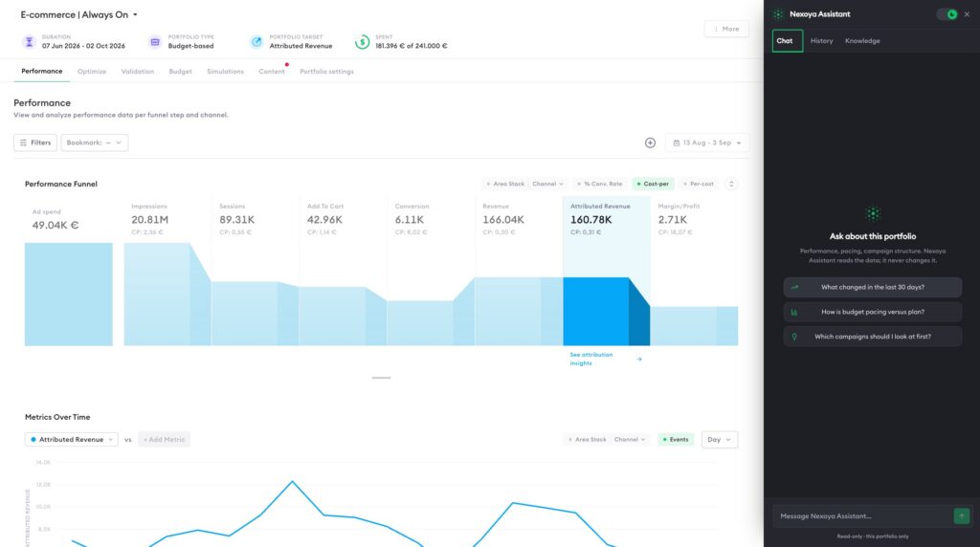The height and width of the screenshot is (547, 980).
Task: Switch to the Performance tab
Action: click(42, 71)
